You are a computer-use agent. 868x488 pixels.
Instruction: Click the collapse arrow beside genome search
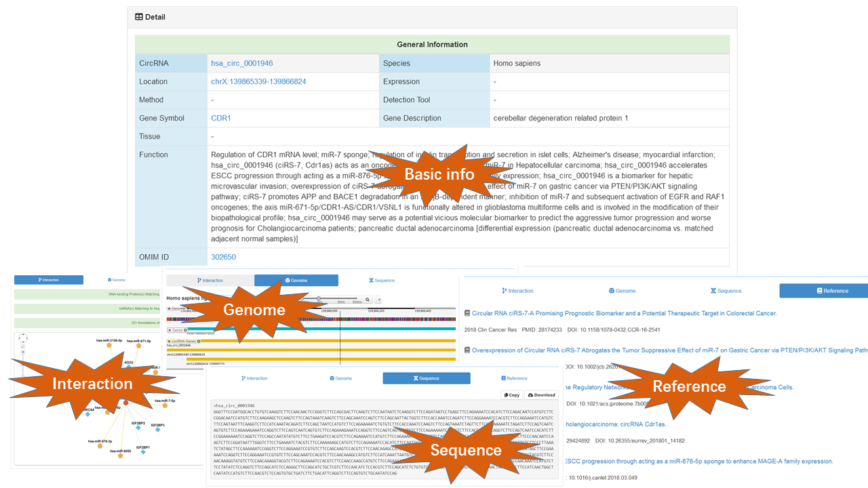[x=378, y=299]
